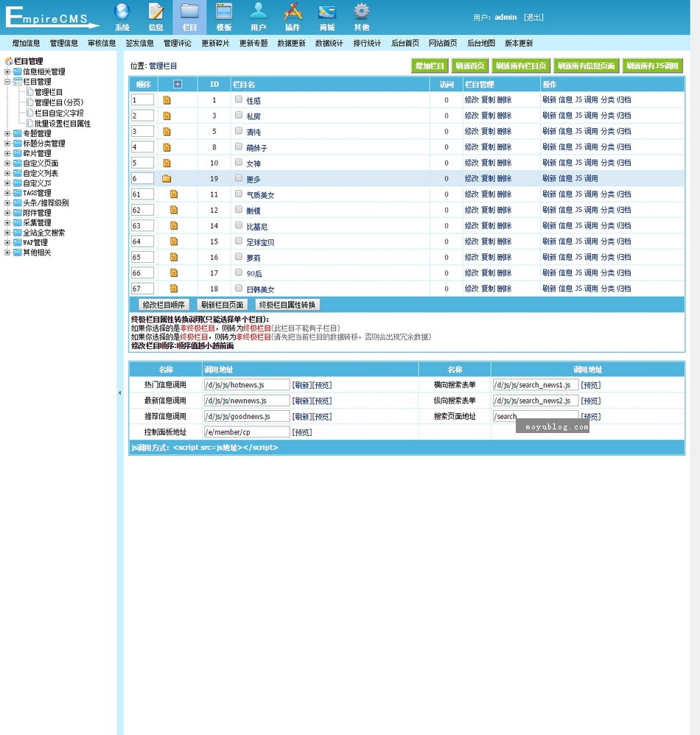The image size is (700, 735).
Task: Expand the 采集管理 tree node
Action: pyautogui.click(x=7, y=222)
